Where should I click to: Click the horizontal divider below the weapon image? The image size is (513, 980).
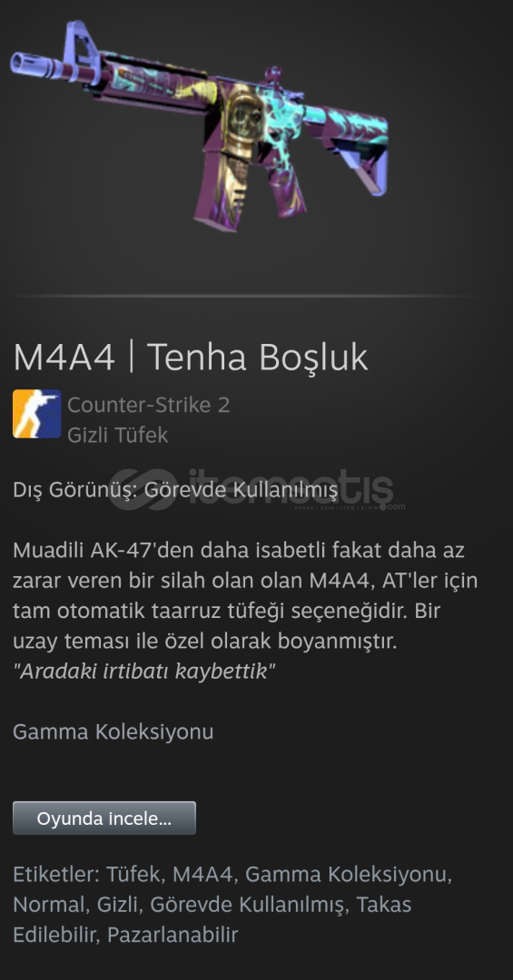pos(244,295)
